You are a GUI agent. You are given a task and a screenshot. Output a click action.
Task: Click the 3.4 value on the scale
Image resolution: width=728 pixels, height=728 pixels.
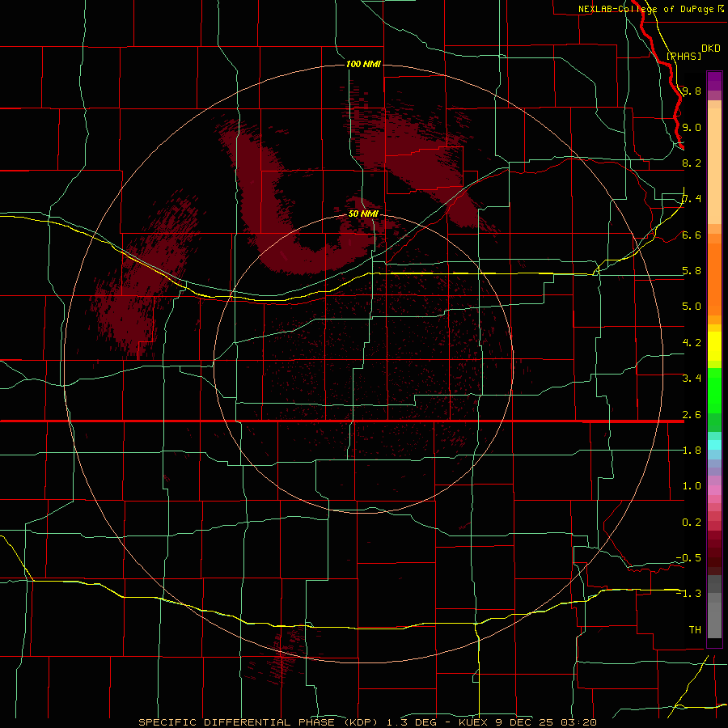click(692, 379)
